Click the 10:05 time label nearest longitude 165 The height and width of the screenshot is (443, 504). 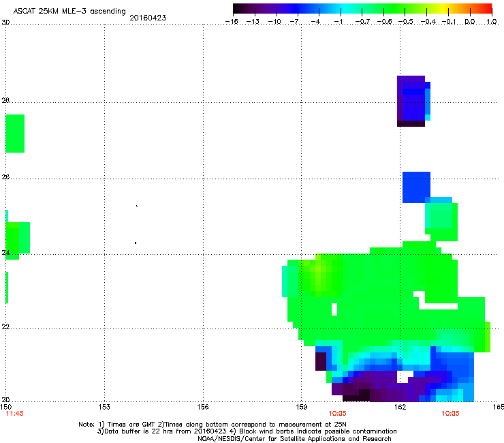(x=450, y=414)
